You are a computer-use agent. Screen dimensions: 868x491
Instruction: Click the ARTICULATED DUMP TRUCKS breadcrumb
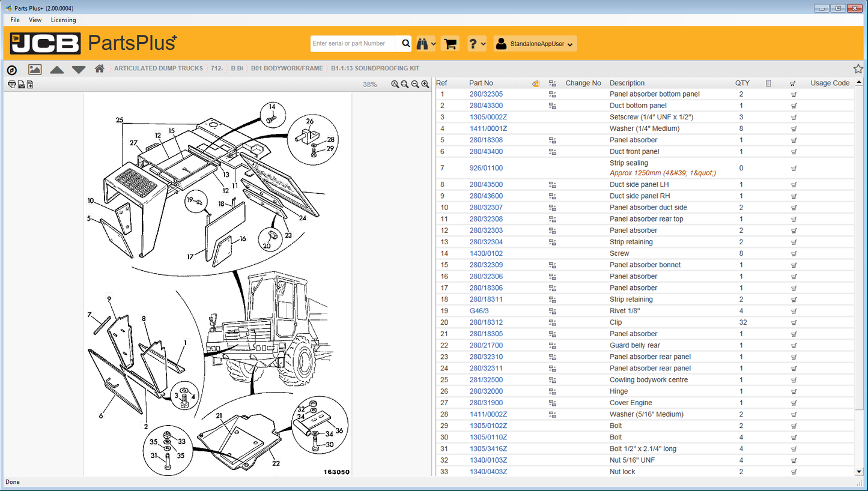[158, 68]
